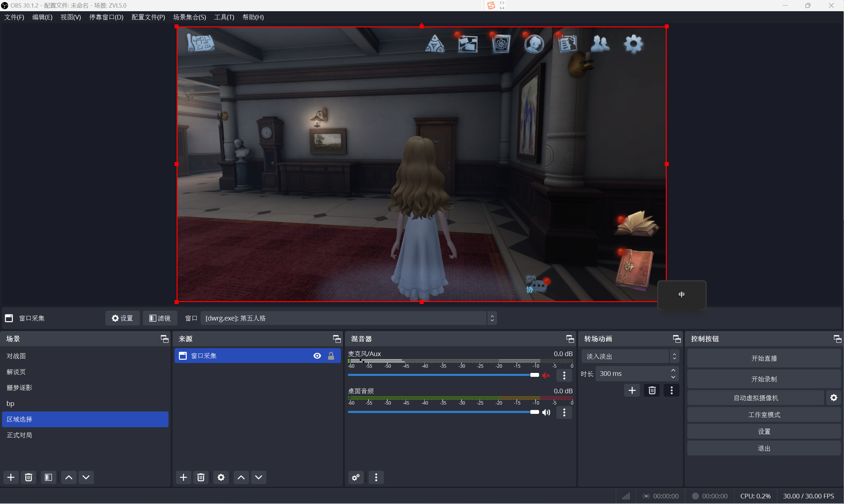Open virtual camera settings gear
This screenshot has height=504, width=844.
tap(834, 397)
